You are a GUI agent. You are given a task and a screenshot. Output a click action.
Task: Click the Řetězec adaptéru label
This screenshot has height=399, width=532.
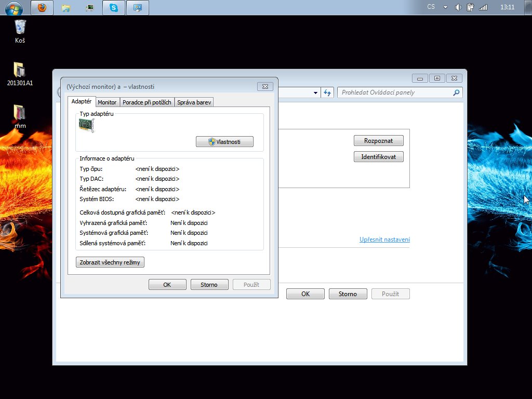103,189
